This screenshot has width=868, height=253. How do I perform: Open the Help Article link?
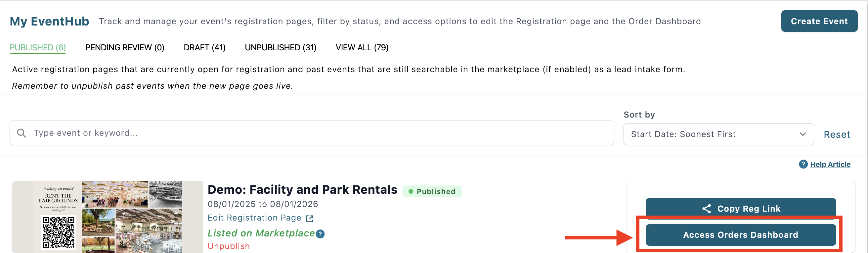tap(830, 164)
